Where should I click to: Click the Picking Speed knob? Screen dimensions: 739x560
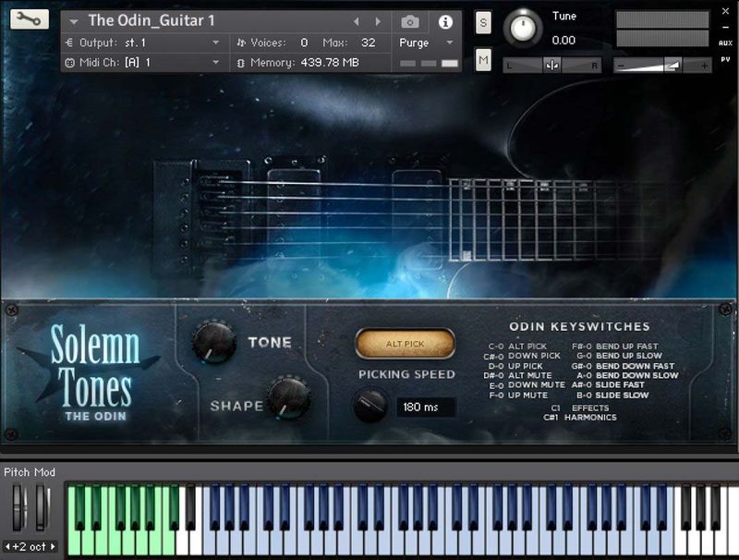(372, 403)
